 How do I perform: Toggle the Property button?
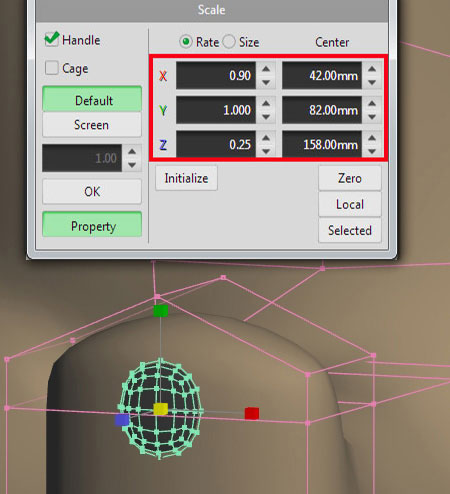(x=92, y=225)
